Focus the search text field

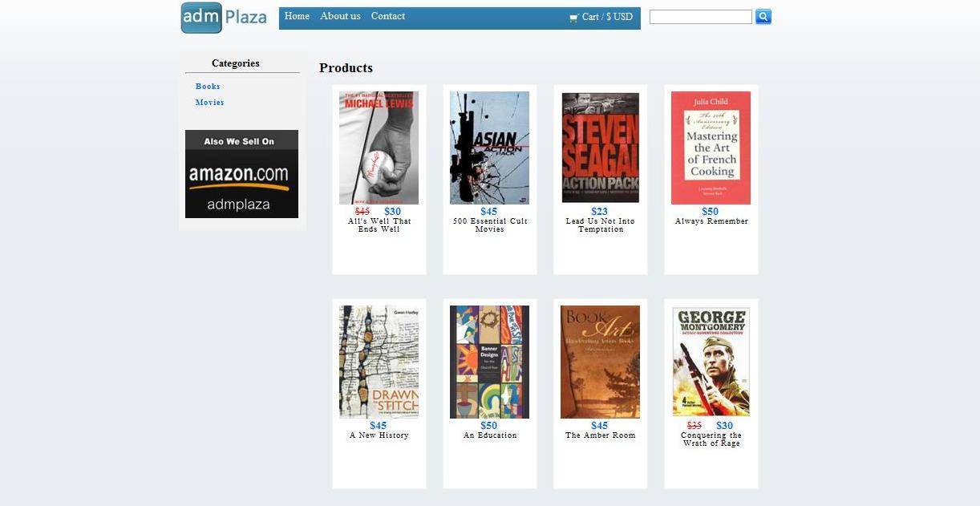click(700, 17)
